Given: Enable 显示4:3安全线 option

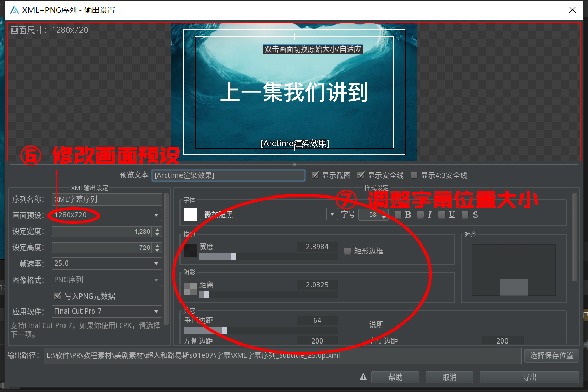Looking at the screenshot, I should coord(413,175).
